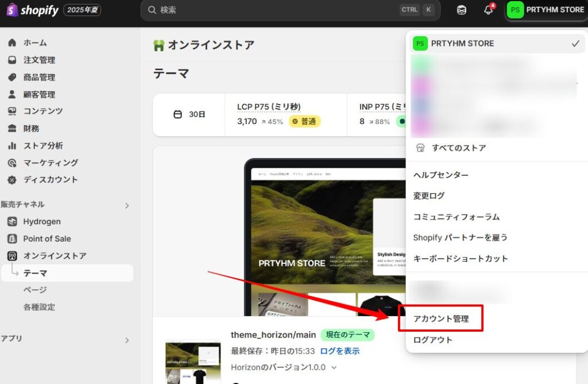Open the Sidekick assistant icon
This screenshot has width=588, height=384.
point(462,10)
